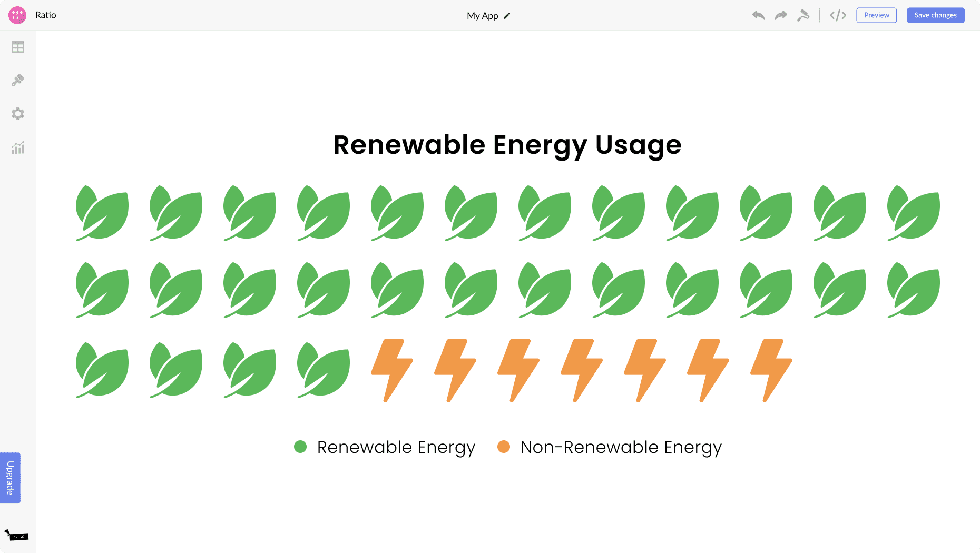The image size is (980, 553).
Task: Select the Renewable Energy Usage heading
Action: click(x=507, y=145)
